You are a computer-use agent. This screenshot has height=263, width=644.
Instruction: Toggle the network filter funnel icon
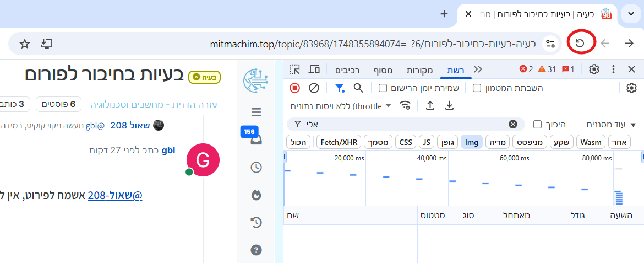coord(339,88)
